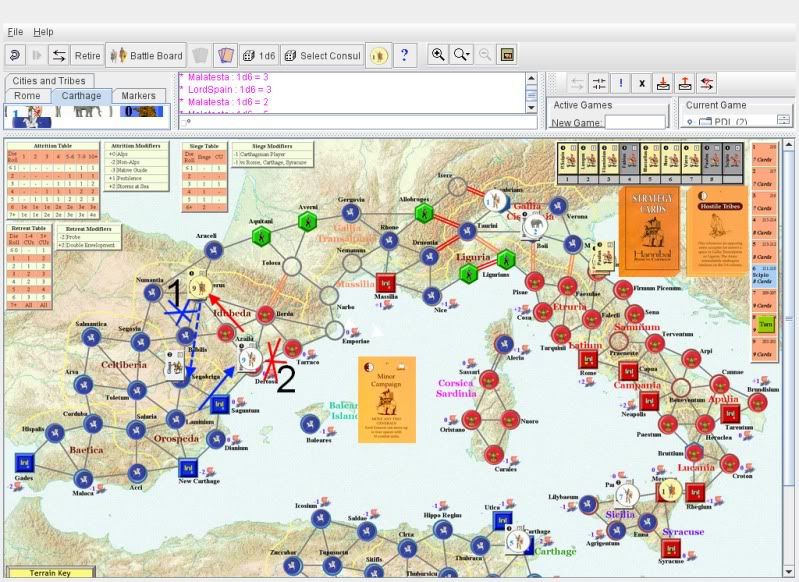The width and height of the screenshot is (799, 582).
Task: Switch to the Rome pieces tab
Action: tap(28, 95)
